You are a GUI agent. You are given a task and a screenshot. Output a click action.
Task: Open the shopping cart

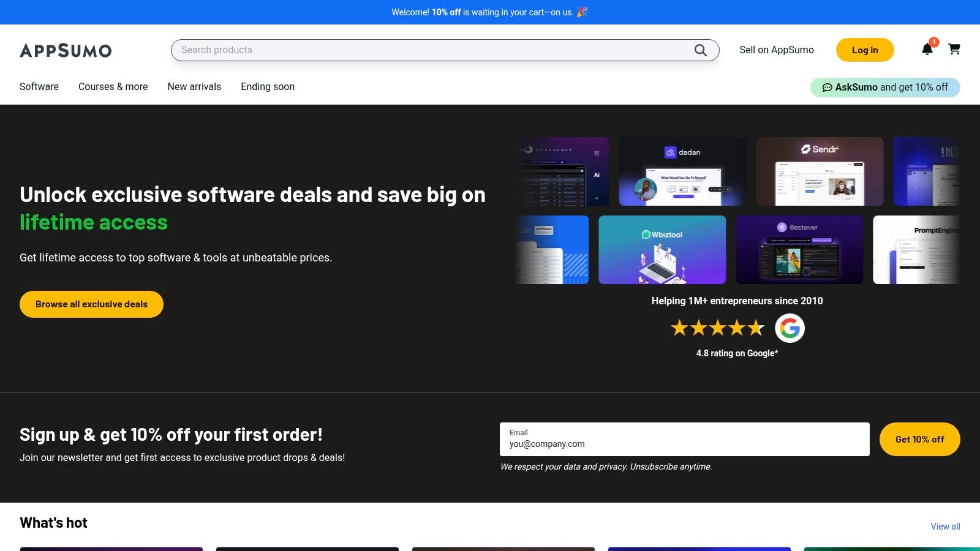(x=954, y=49)
